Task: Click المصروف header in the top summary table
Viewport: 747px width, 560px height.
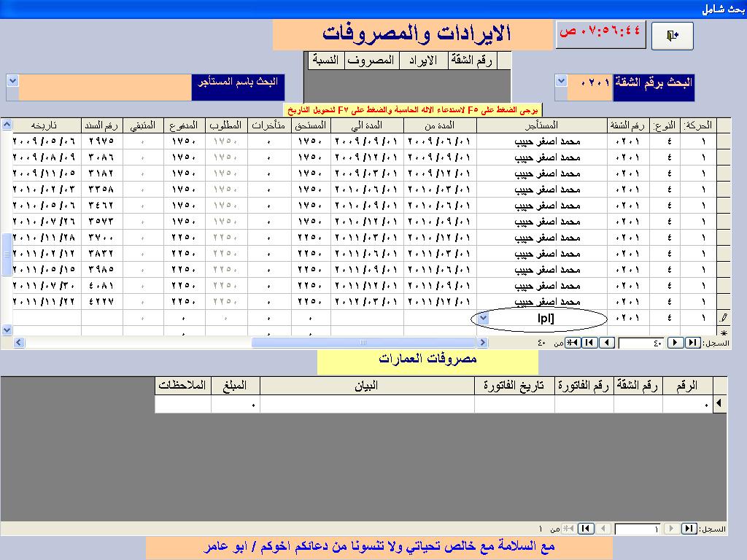Action: tap(371, 61)
